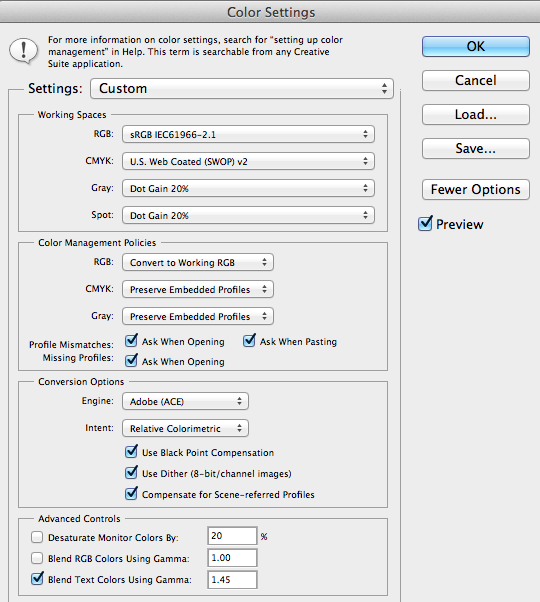Confirm settings with the OK button
The width and height of the screenshot is (540, 602).
pos(476,46)
